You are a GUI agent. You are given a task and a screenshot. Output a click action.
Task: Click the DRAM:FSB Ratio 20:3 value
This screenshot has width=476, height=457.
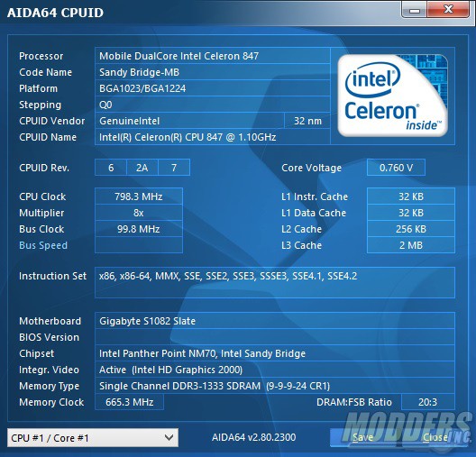tap(427, 402)
